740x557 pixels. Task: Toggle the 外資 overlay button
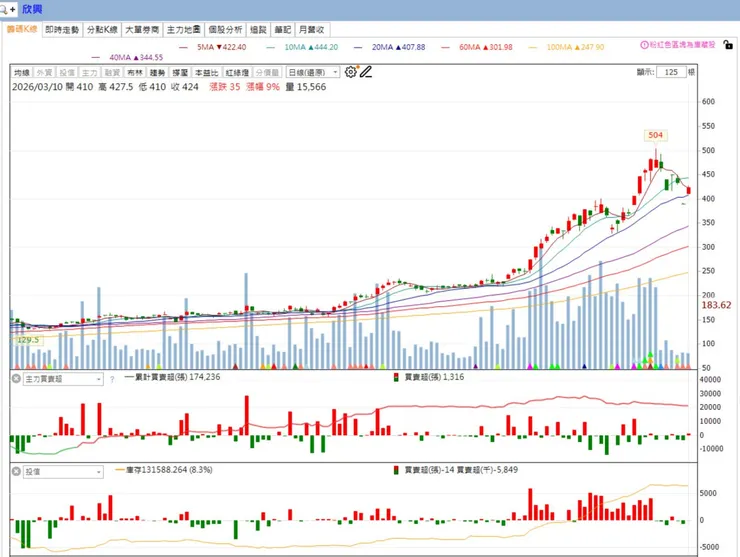[44, 72]
